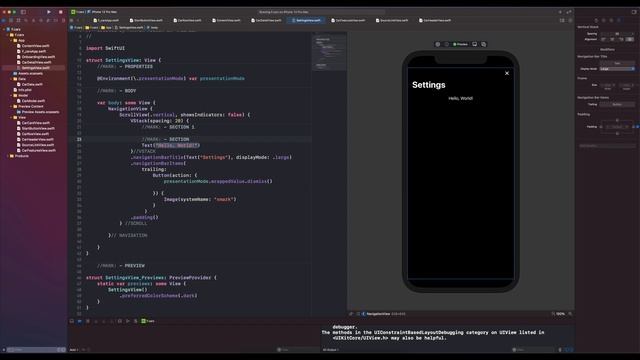This screenshot has width=640, height=360.
Task: Switch to the ContentView.swift tab
Action: click(x=227, y=20)
